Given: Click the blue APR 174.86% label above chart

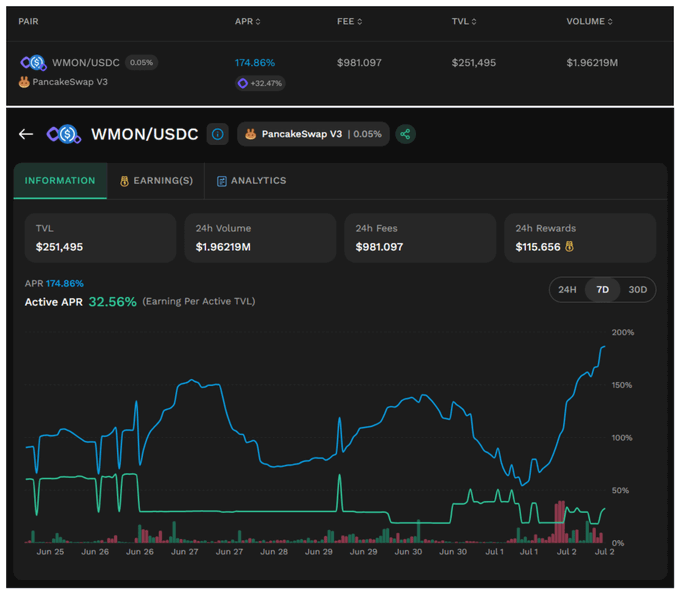Looking at the screenshot, I should (x=65, y=284).
